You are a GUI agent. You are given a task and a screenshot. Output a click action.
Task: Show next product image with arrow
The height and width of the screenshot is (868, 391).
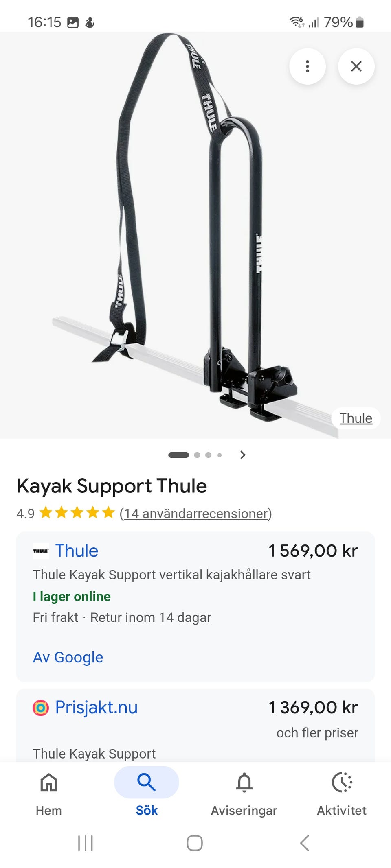[x=243, y=455]
